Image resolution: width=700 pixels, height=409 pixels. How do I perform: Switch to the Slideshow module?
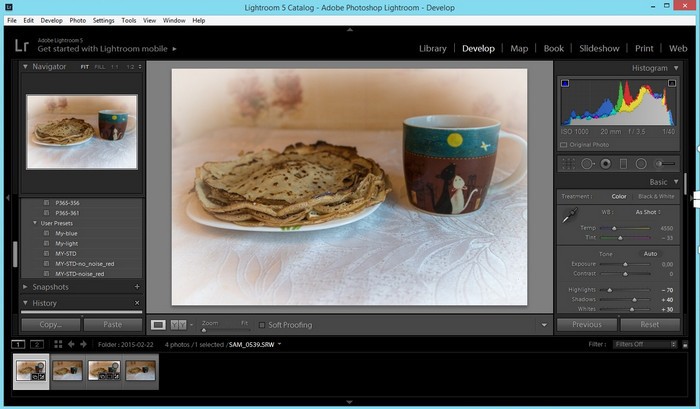click(599, 49)
